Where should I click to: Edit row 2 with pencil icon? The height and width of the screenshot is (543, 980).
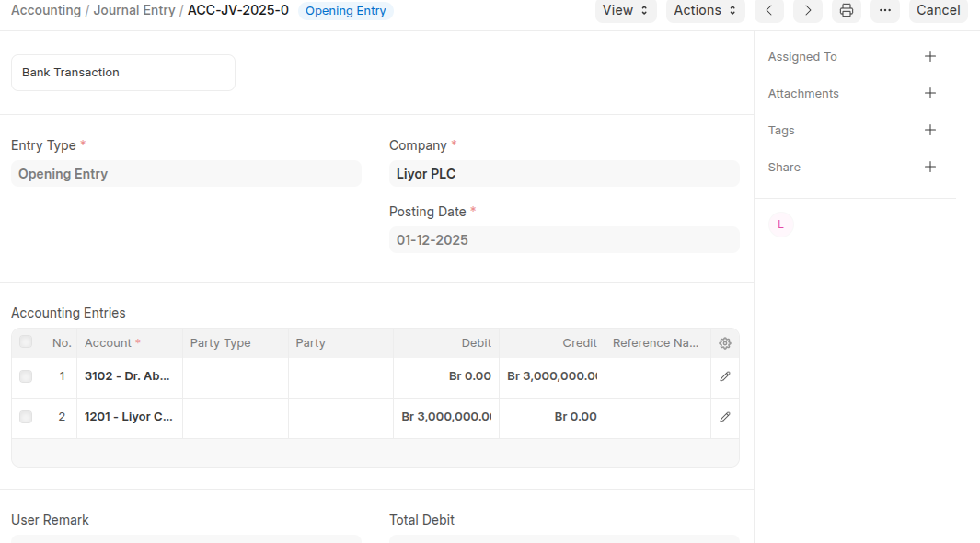(x=724, y=417)
